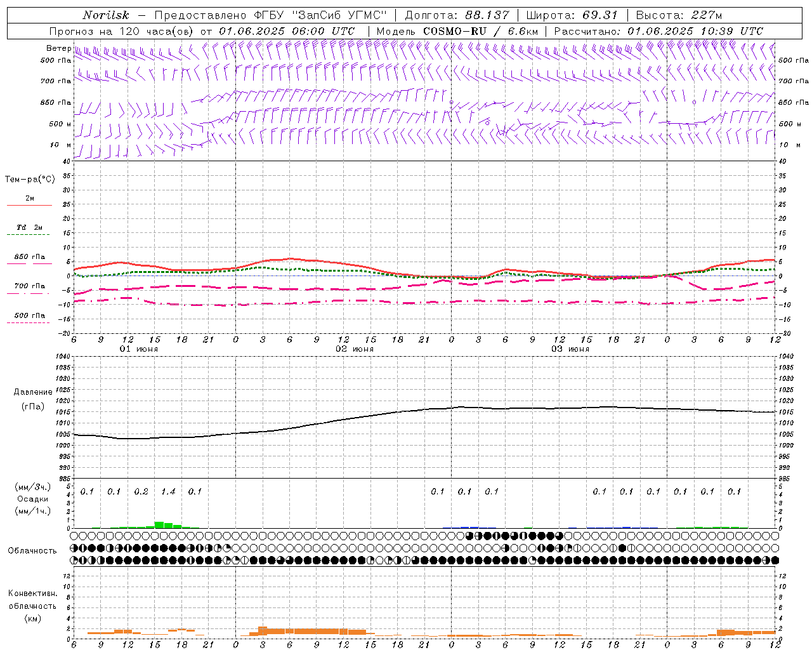Click the Высота: 227м header value
Screen dimensions: 812x650
click(679, 15)
